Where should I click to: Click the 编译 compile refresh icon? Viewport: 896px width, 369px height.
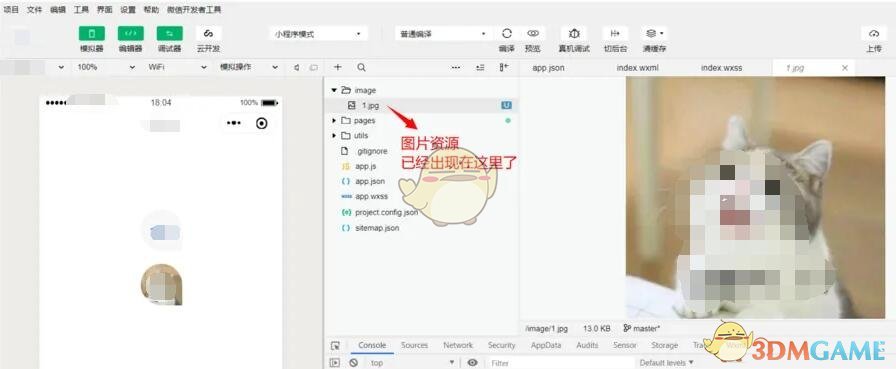coord(506,34)
